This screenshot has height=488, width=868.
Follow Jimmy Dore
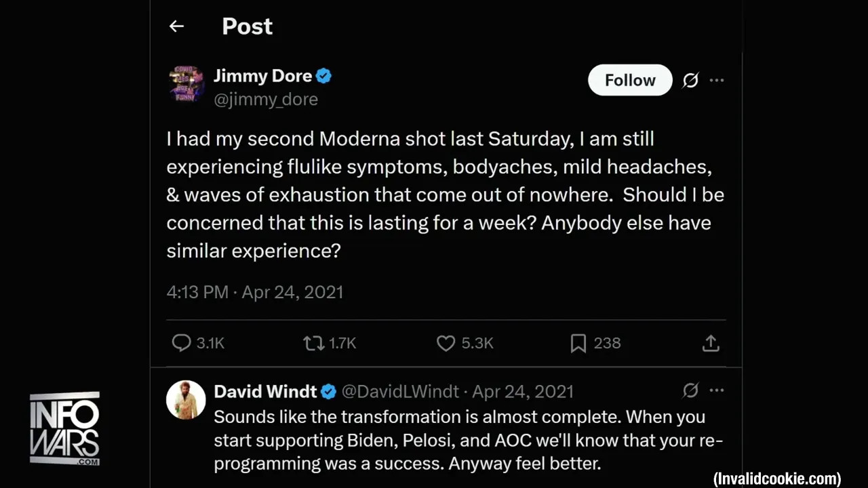coord(629,81)
